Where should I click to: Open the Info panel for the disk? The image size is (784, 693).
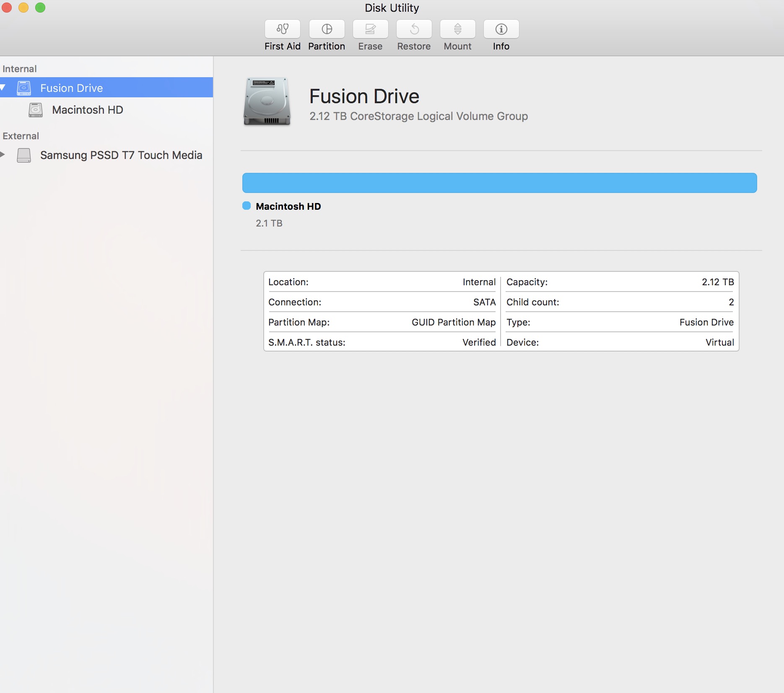501,29
